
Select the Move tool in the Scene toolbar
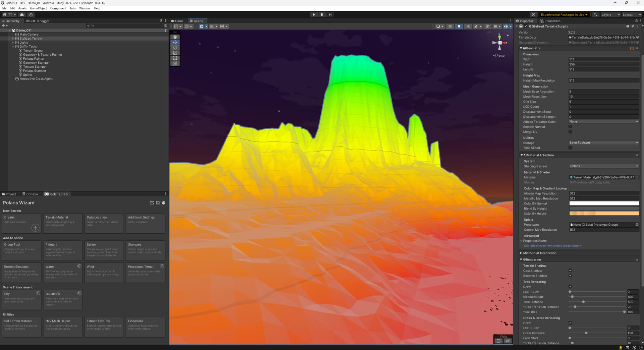click(x=175, y=42)
